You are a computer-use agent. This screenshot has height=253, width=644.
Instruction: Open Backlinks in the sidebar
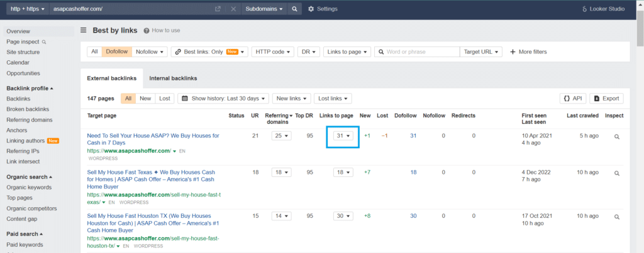point(18,99)
